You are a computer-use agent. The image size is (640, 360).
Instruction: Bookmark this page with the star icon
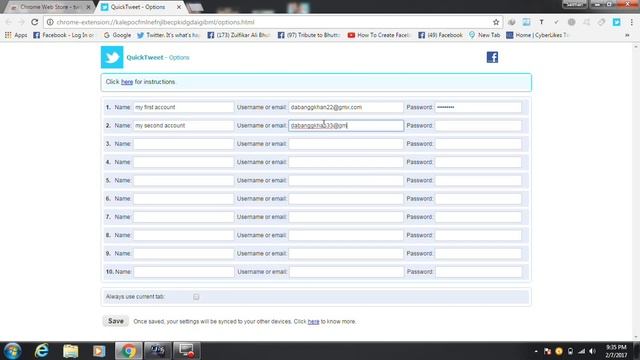[496, 22]
